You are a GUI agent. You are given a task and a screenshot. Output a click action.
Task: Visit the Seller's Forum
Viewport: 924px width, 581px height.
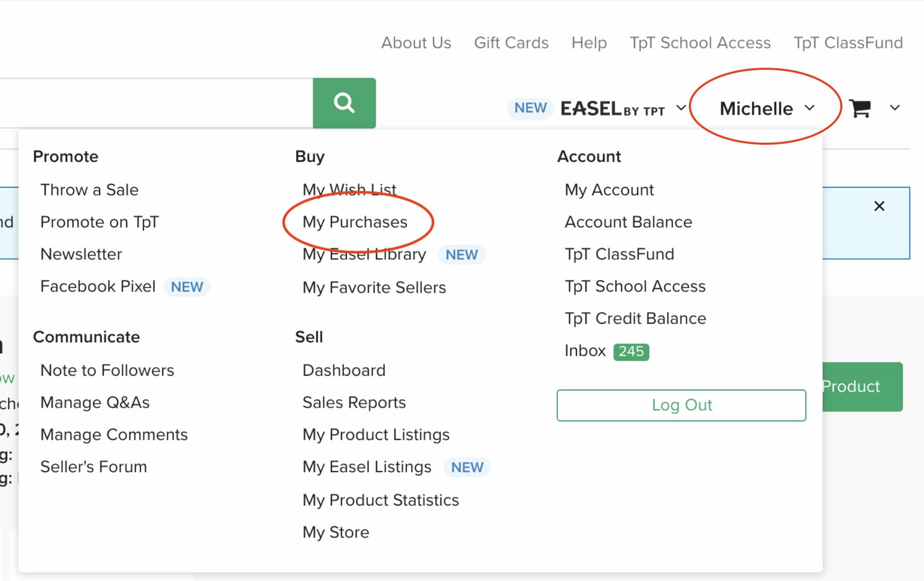point(93,467)
